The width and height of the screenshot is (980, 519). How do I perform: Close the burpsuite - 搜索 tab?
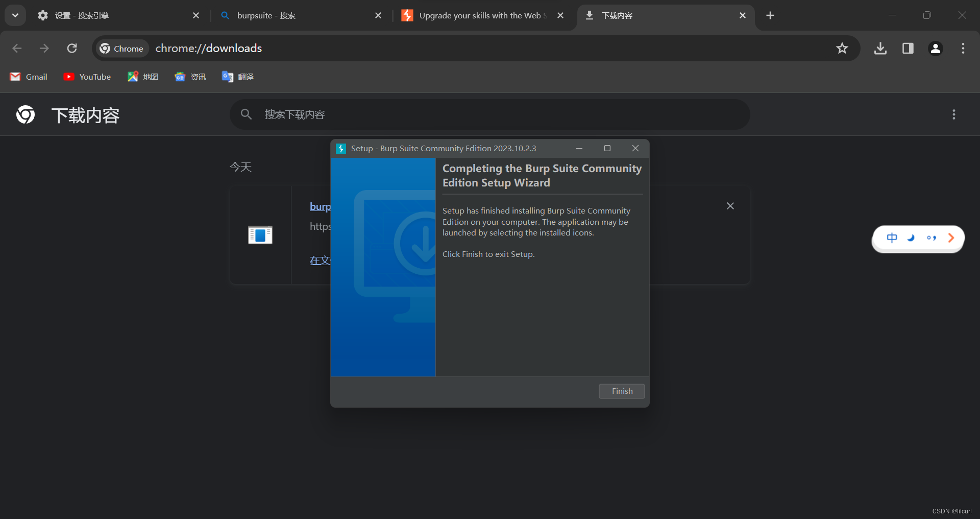click(x=378, y=16)
